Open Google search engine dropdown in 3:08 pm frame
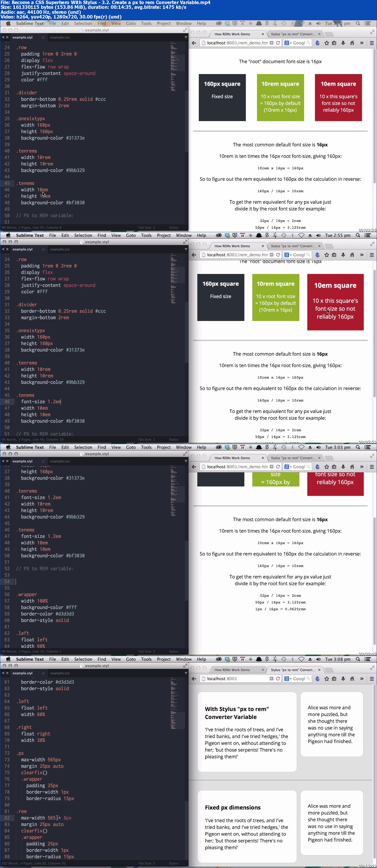 point(288,679)
